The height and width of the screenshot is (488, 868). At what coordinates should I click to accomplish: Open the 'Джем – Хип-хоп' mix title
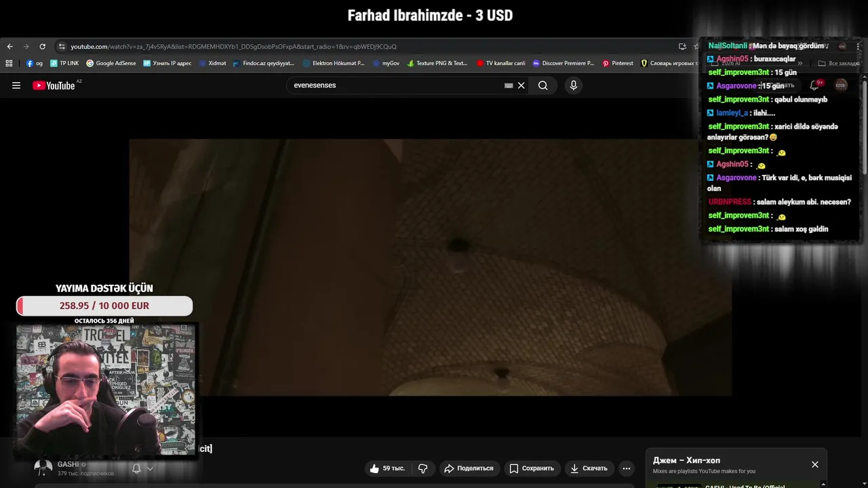coord(686,460)
